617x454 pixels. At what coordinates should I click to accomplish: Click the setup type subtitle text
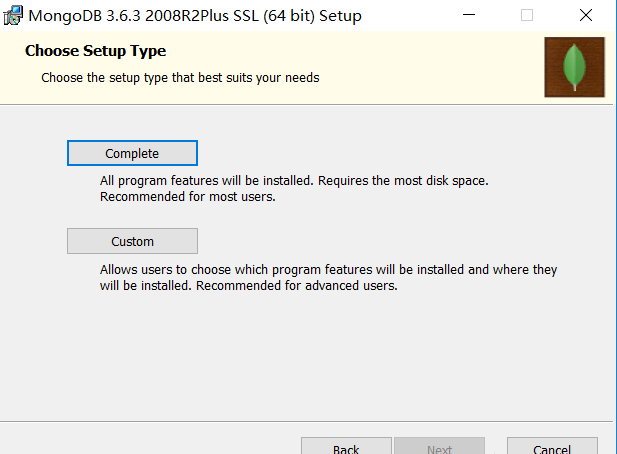pyautogui.click(x=180, y=78)
